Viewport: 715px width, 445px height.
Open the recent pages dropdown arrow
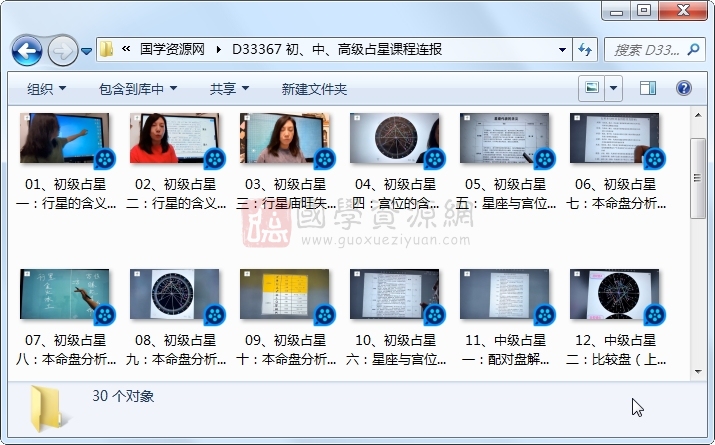(87, 51)
